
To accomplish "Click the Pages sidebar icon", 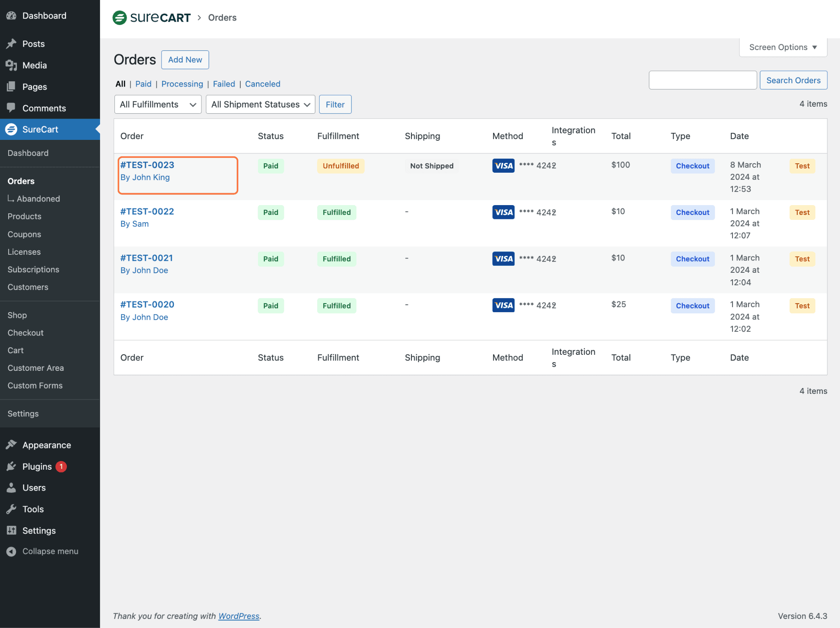I will pyautogui.click(x=11, y=87).
